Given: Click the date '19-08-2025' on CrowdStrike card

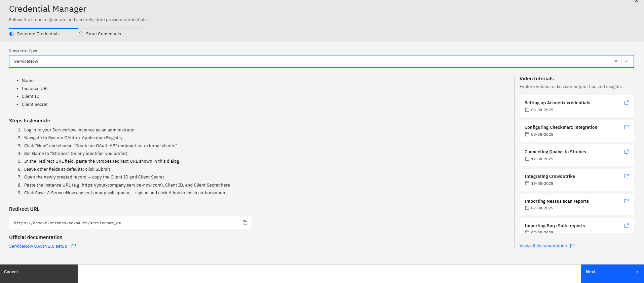Looking at the screenshot, I should [542, 184].
